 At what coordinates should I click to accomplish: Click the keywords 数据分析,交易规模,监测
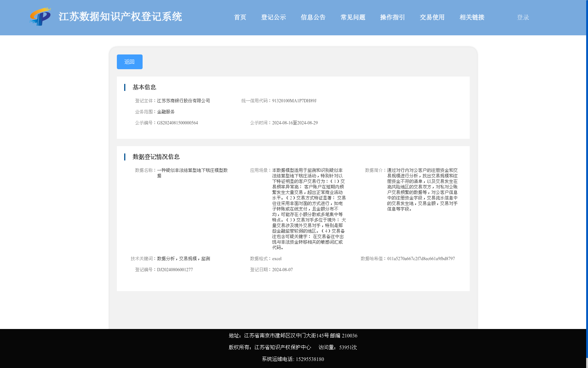pos(183,259)
